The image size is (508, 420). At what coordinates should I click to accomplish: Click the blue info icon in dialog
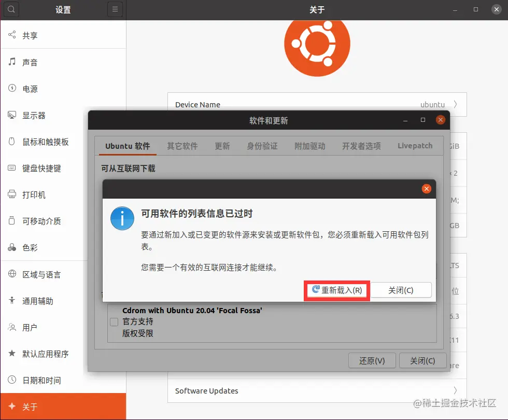point(122,218)
